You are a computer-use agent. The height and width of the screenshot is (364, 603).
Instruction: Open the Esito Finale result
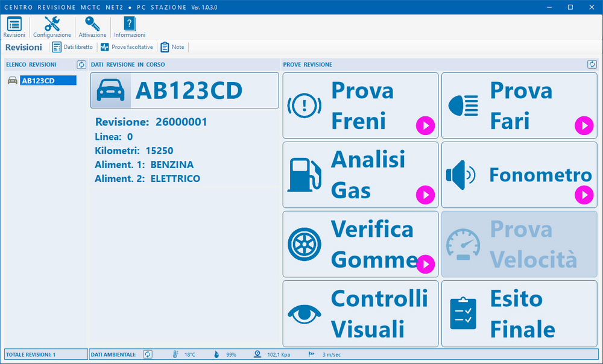coord(519,313)
